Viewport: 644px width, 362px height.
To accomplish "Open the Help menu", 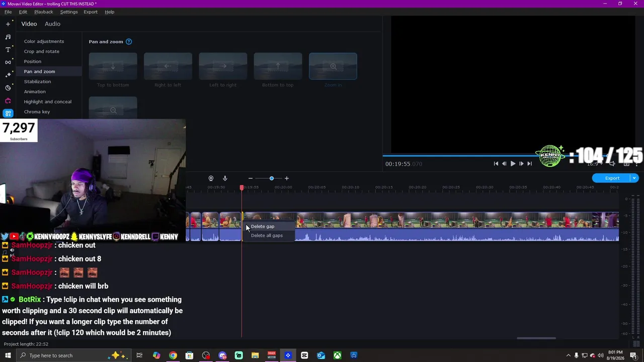I will (109, 12).
